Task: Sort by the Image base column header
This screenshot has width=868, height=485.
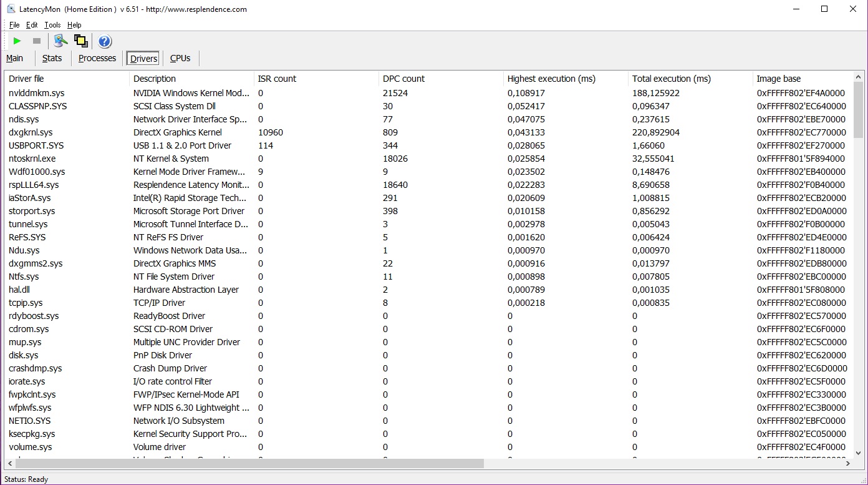Action: point(803,79)
